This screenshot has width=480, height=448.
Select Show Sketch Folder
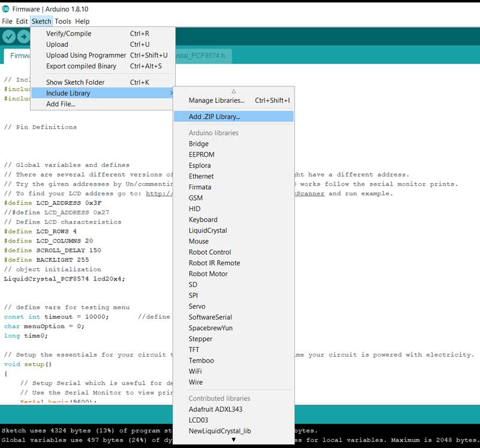[x=103, y=82]
